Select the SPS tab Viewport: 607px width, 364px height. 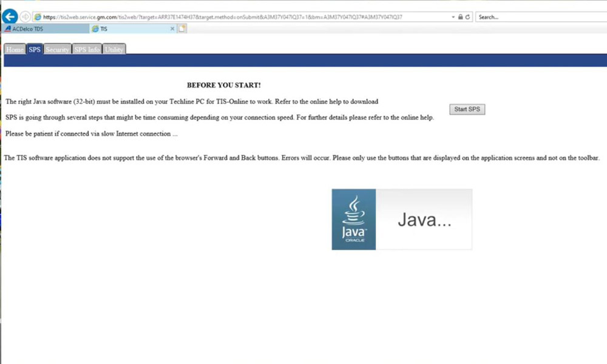coord(35,50)
